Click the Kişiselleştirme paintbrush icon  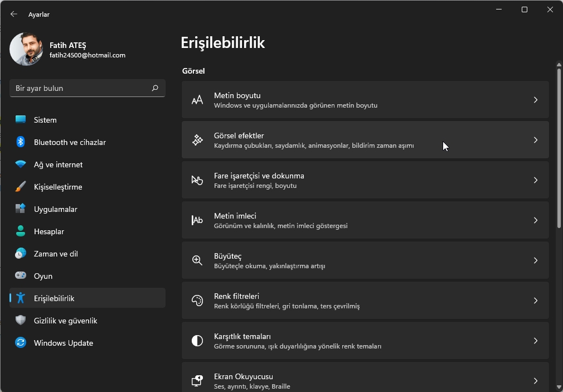(21, 187)
